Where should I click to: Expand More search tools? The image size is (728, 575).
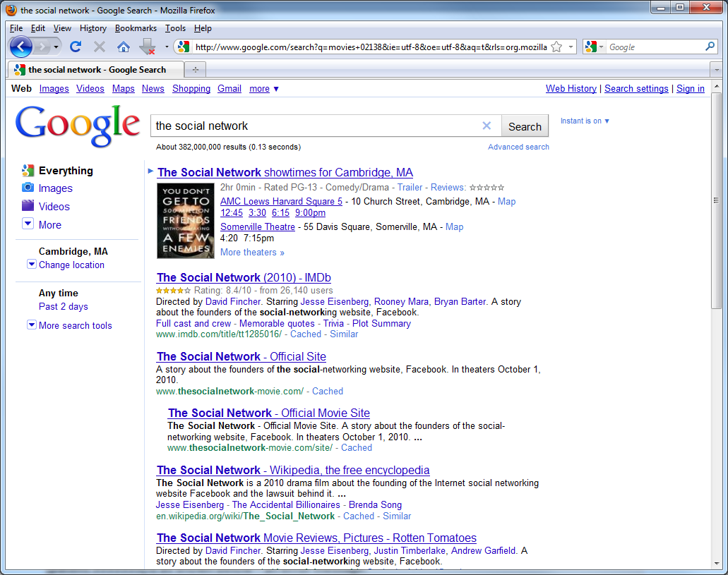click(x=32, y=325)
